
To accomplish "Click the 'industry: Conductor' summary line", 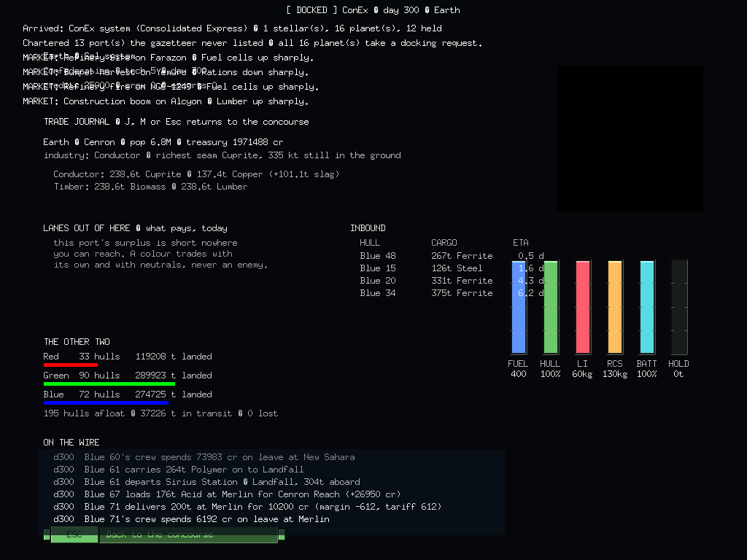I will click(x=222, y=155).
